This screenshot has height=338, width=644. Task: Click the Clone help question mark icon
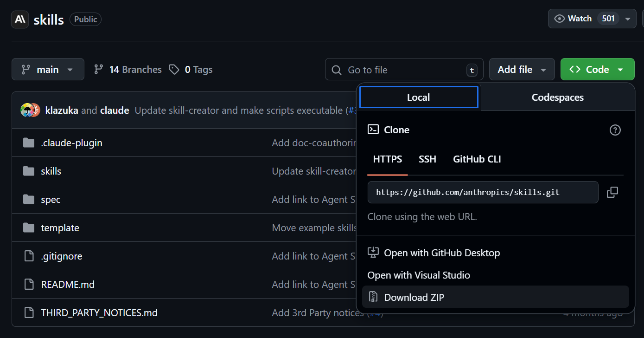(x=615, y=130)
